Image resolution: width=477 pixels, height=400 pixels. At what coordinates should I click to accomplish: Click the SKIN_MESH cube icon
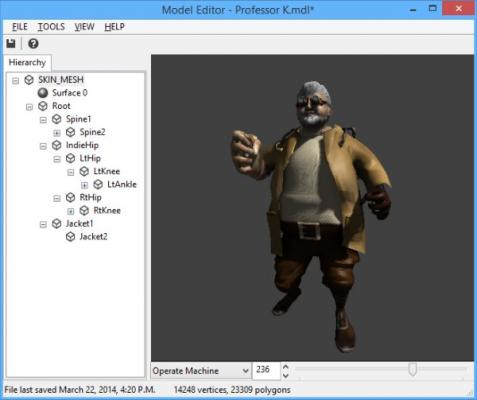[x=29, y=80]
